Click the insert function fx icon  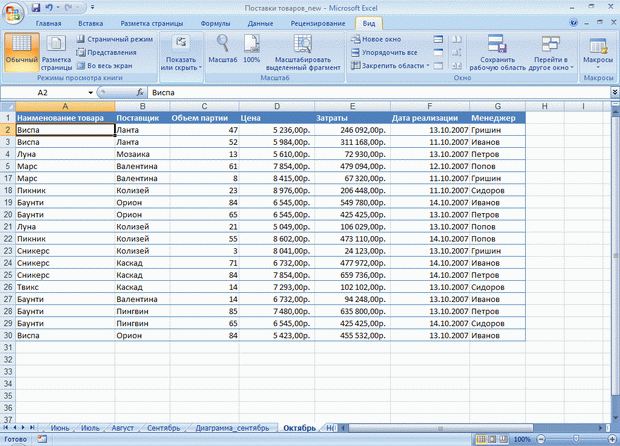coord(140,93)
